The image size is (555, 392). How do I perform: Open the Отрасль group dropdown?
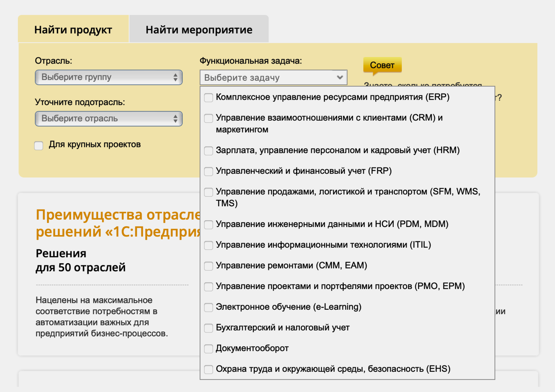click(x=108, y=77)
